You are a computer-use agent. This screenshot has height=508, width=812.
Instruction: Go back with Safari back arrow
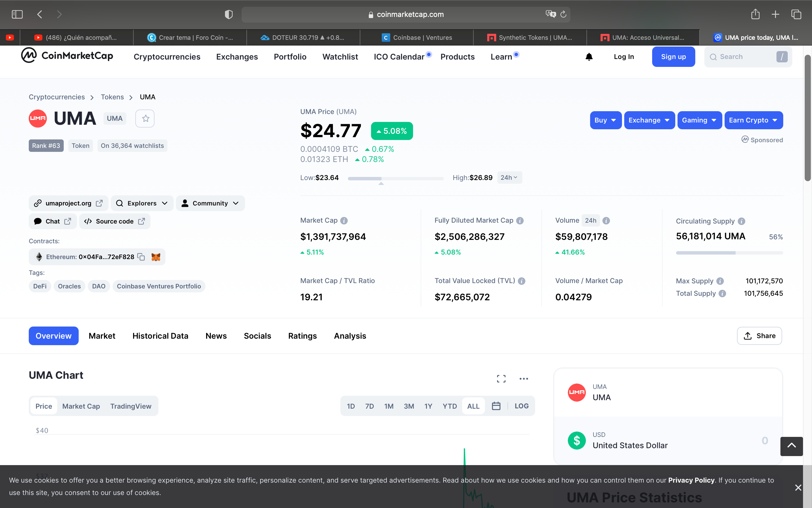pyautogui.click(x=39, y=14)
